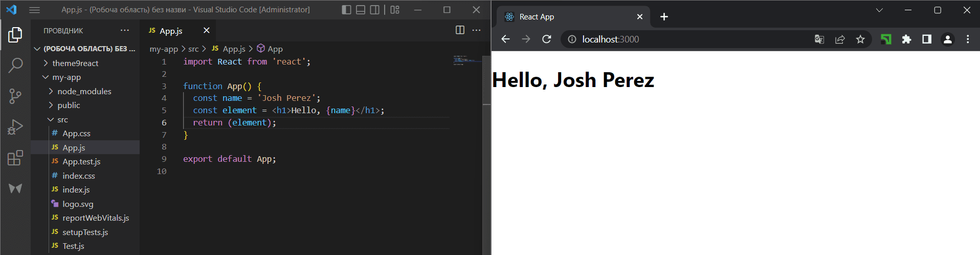
Task: Open the Source Control view
Action: 15,96
